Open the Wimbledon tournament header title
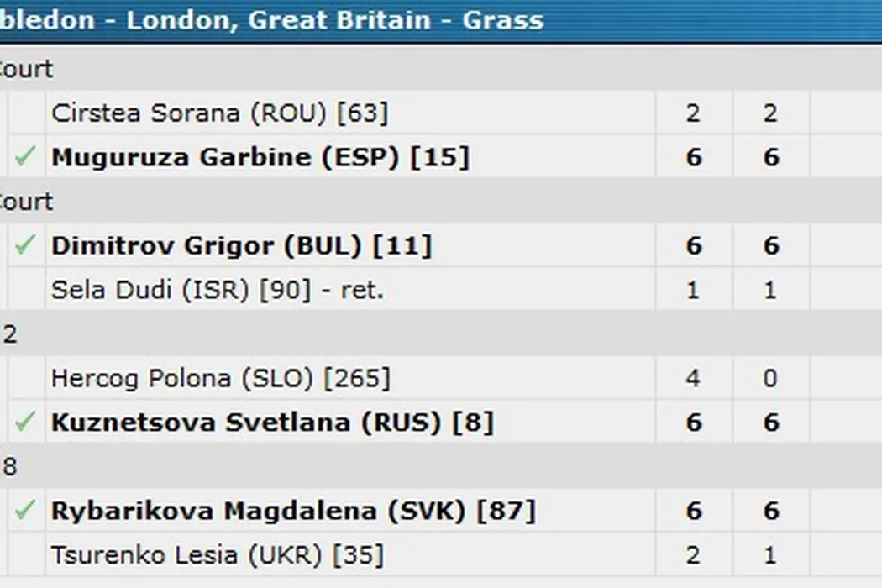The height and width of the screenshot is (588, 882). click(271, 19)
